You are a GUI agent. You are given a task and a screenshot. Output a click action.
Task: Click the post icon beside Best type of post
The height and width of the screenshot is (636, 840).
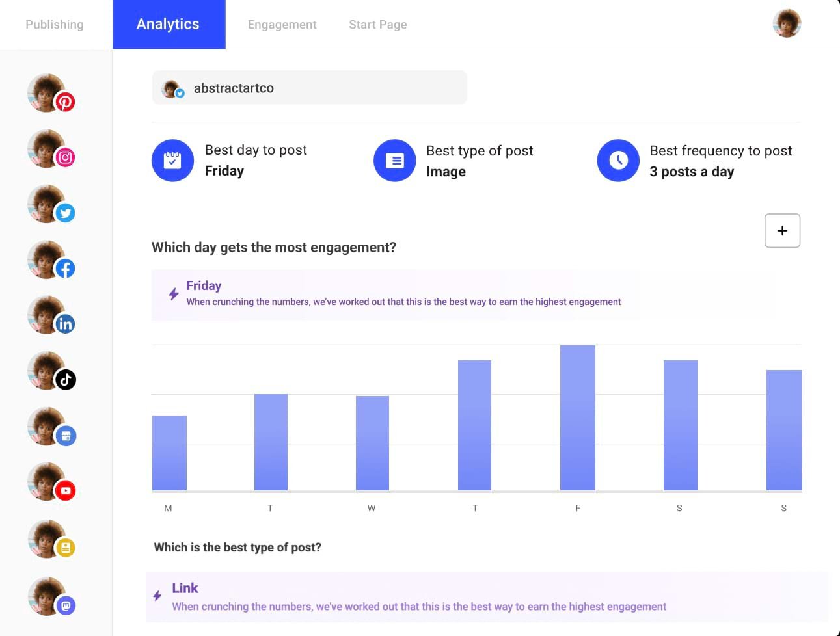(x=395, y=160)
